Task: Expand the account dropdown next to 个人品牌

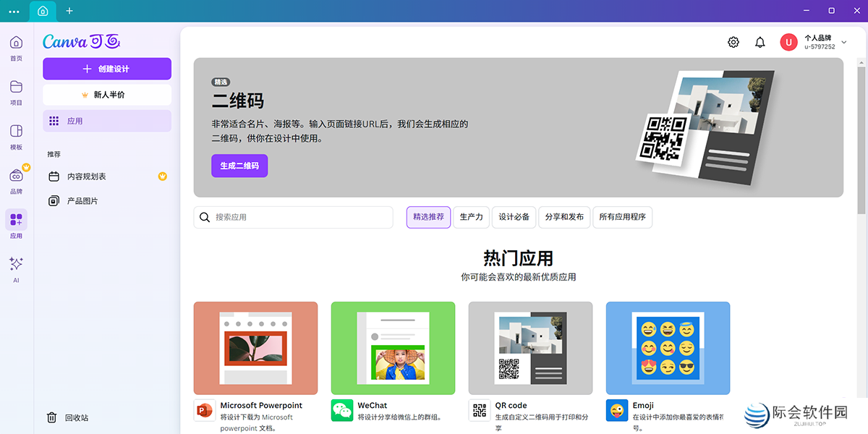Action: tap(844, 43)
